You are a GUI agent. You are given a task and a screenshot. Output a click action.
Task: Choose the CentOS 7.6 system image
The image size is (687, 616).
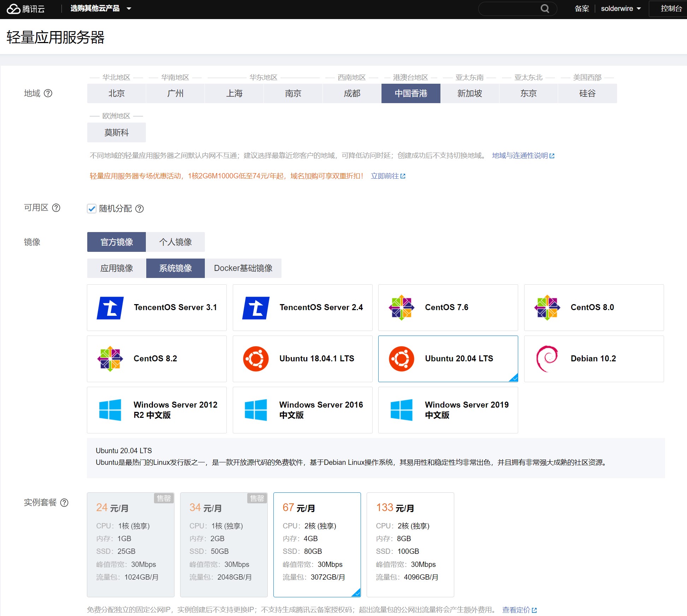pyautogui.click(x=448, y=307)
